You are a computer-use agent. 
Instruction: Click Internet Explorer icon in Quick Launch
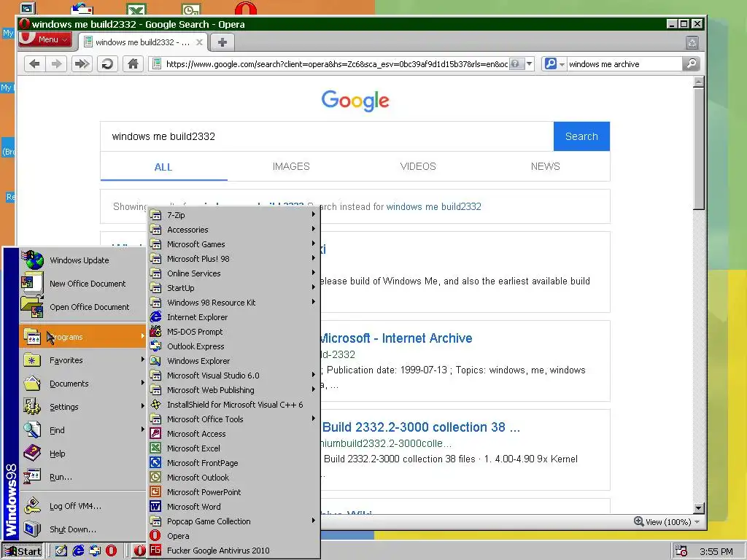click(x=78, y=551)
